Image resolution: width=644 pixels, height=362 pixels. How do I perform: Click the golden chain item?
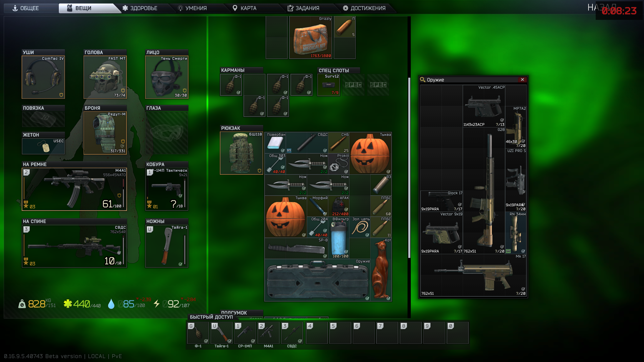coord(359,228)
